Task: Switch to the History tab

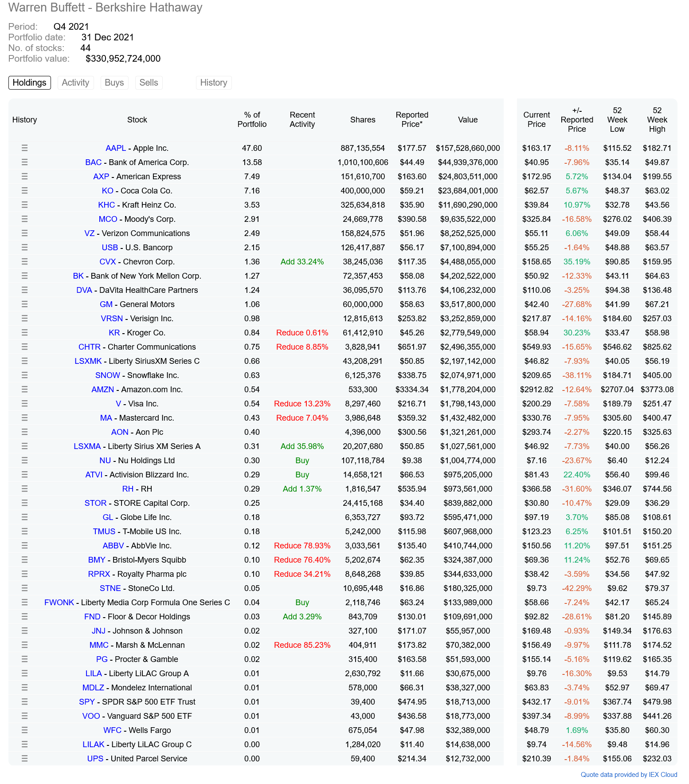Action: click(x=214, y=83)
